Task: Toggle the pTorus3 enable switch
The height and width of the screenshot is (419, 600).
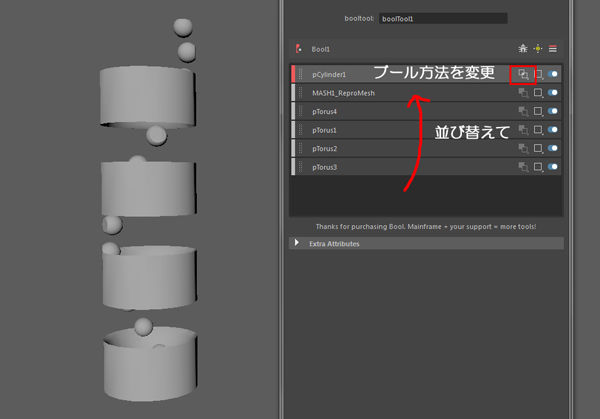Action: pyautogui.click(x=553, y=166)
